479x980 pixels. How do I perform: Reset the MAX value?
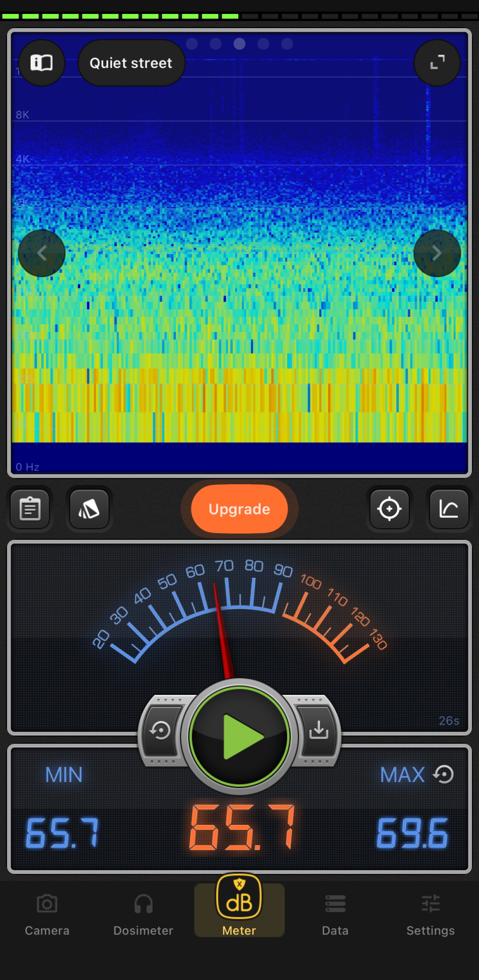point(444,775)
